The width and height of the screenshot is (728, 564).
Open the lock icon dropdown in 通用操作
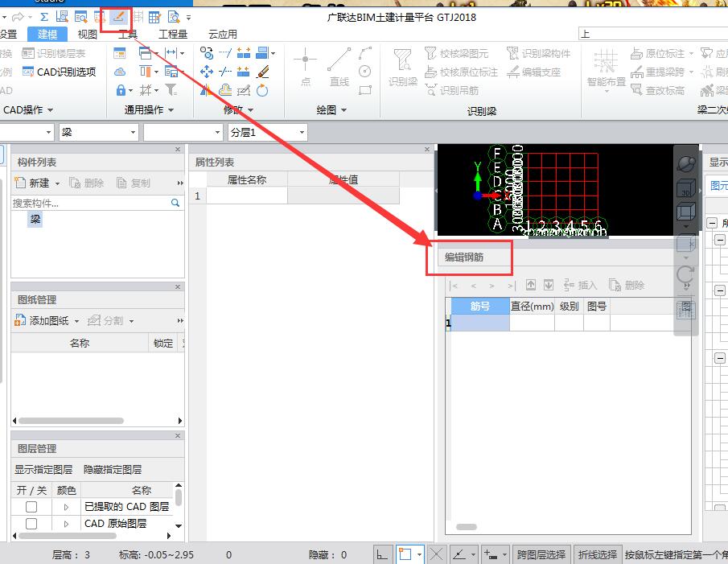(130, 91)
